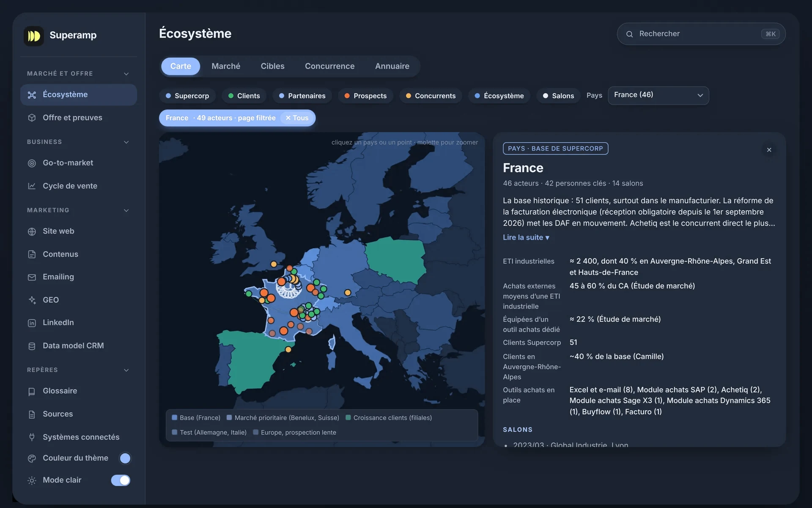
Task: Click Test (Allemagne, Italie) legend swatch
Action: pyautogui.click(x=174, y=432)
